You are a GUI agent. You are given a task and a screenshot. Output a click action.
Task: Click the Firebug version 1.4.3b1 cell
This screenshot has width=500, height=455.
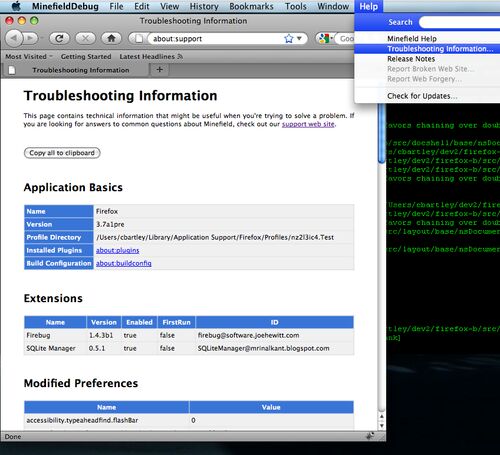click(x=104, y=335)
